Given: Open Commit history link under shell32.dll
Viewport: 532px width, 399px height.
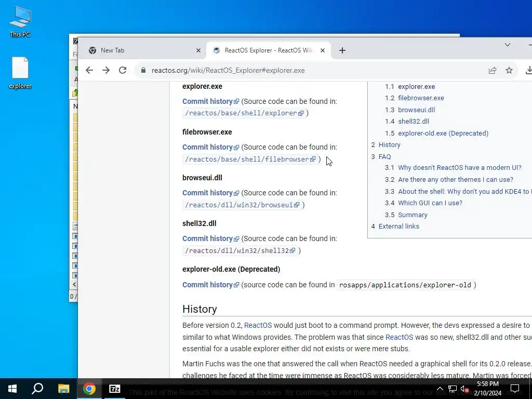Looking at the screenshot, I should click(x=211, y=238).
